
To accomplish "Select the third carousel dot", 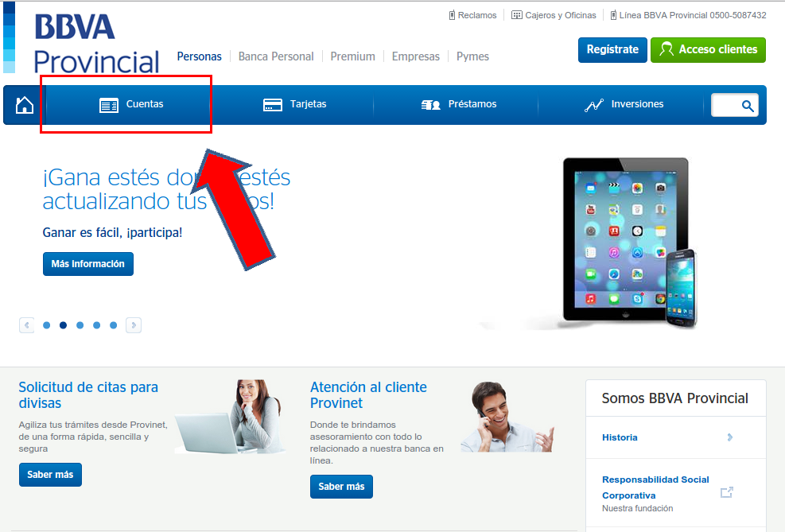I will 80,325.
